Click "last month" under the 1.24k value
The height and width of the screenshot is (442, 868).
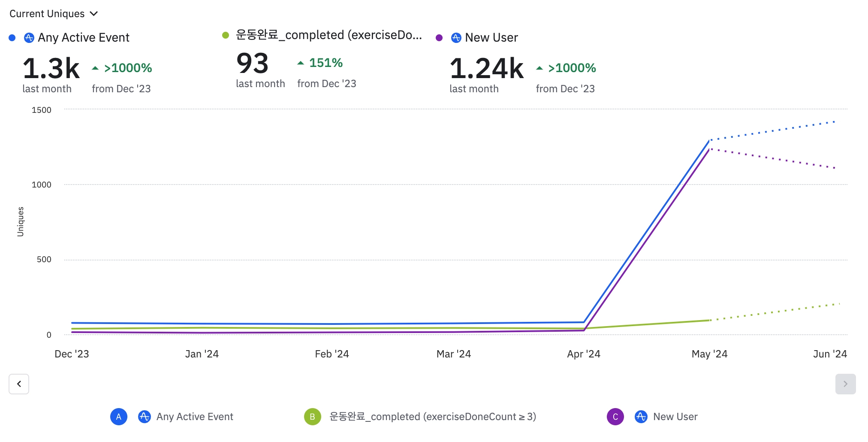point(474,89)
